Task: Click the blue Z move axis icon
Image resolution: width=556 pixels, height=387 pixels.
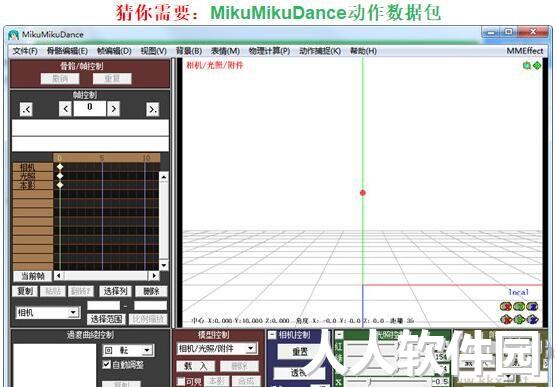Action: 532,320
